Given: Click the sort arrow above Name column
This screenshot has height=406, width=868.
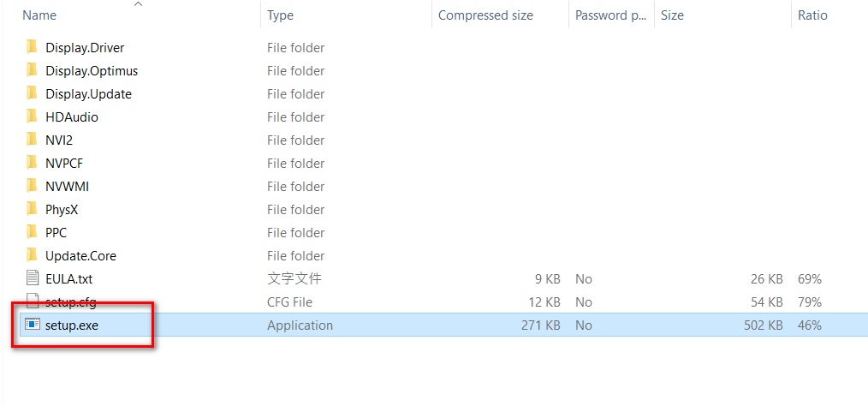Looking at the screenshot, I should (139, 4).
